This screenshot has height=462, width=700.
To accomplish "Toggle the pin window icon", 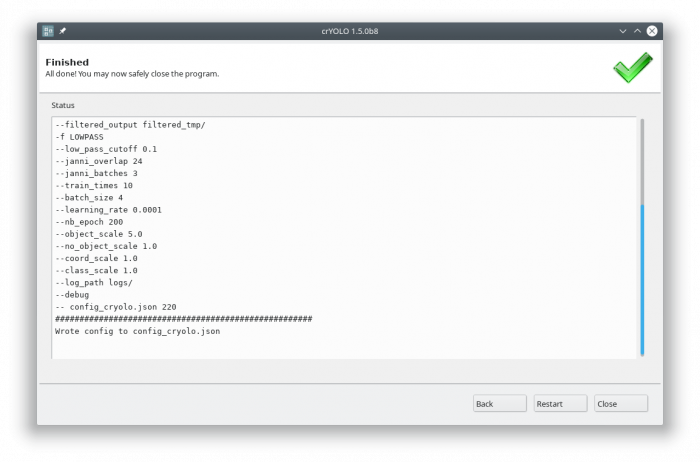I will pyautogui.click(x=62, y=31).
